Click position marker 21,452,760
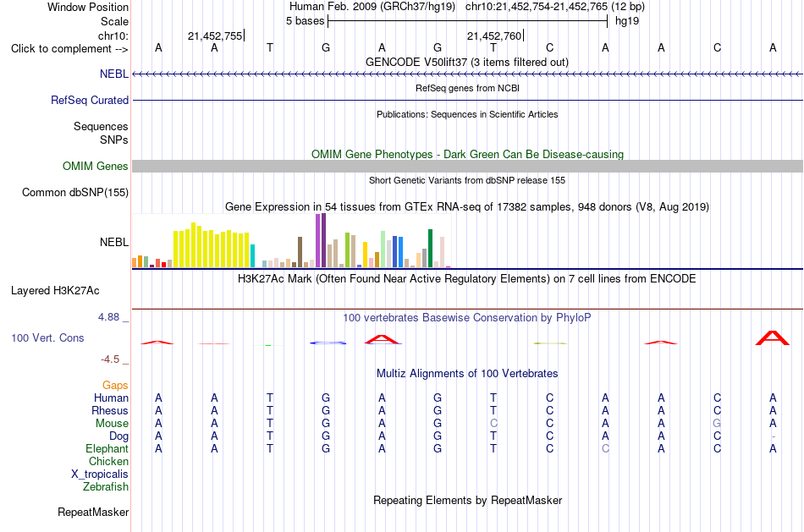This screenshot has width=804, height=532. pyautogui.click(x=494, y=36)
